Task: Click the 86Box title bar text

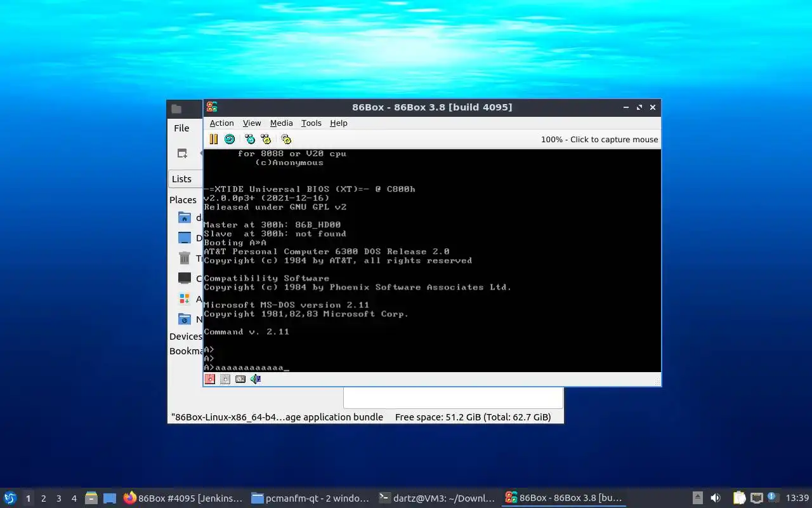Action: [432, 107]
